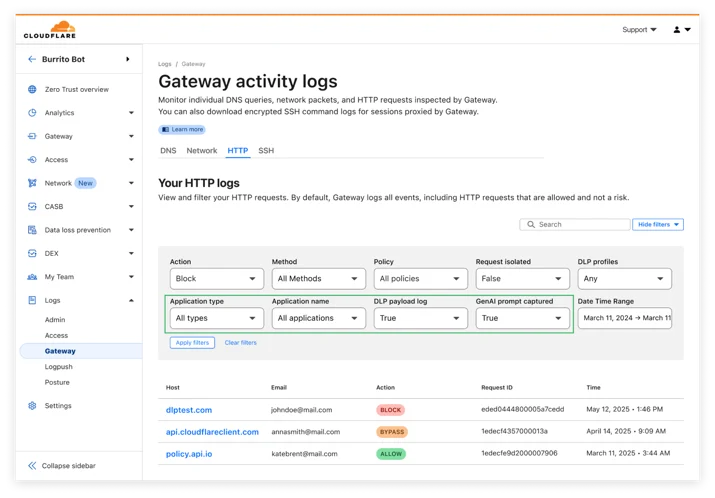Click the Settings gear icon
Image resolution: width=715 pixels, height=498 pixels.
coord(32,405)
